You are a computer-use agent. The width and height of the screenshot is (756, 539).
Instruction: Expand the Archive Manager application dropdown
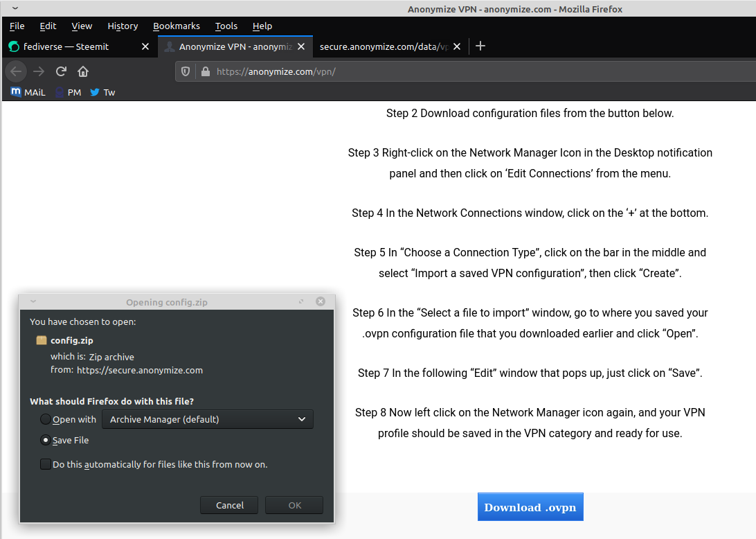tap(208, 419)
